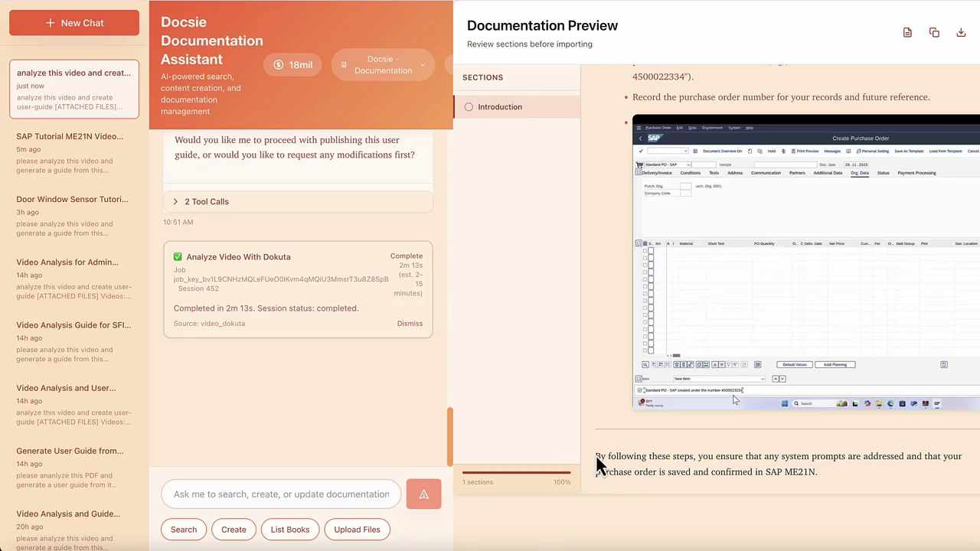Click the sections progress bar showing 100%
This screenshot has height=551, width=980.
coord(517,471)
